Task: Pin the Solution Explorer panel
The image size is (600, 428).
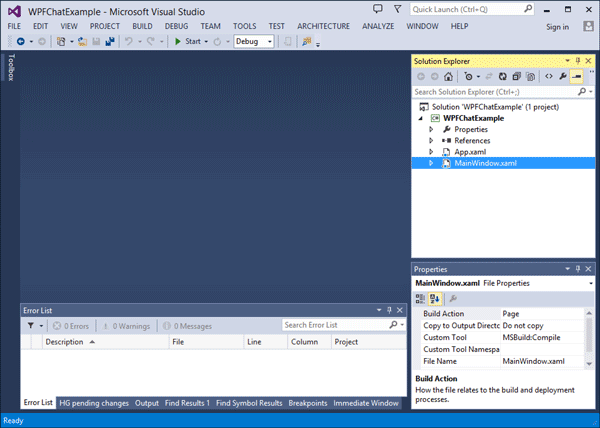Action: pos(578,61)
